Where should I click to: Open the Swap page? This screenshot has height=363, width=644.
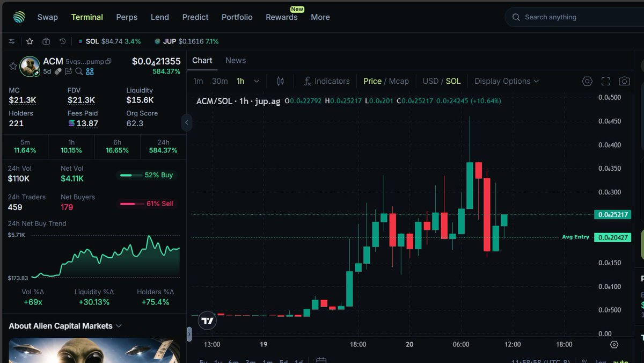coord(48,17)
